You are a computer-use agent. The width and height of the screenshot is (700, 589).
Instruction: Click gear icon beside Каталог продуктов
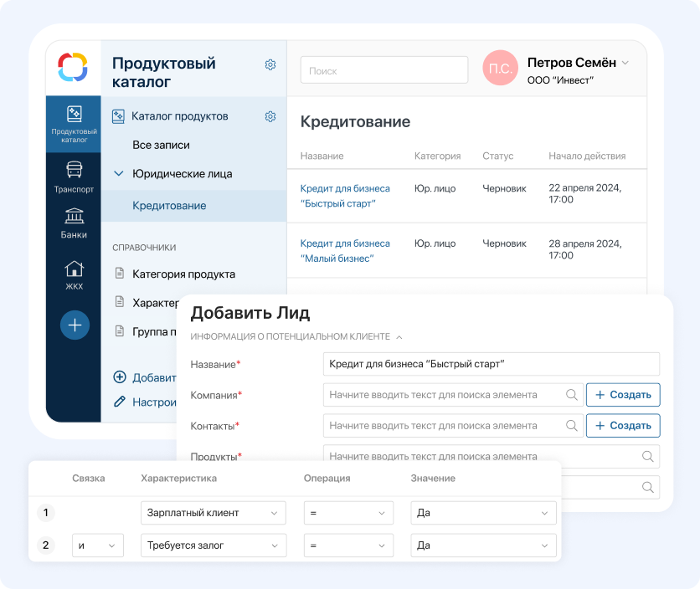coord(270,116)
